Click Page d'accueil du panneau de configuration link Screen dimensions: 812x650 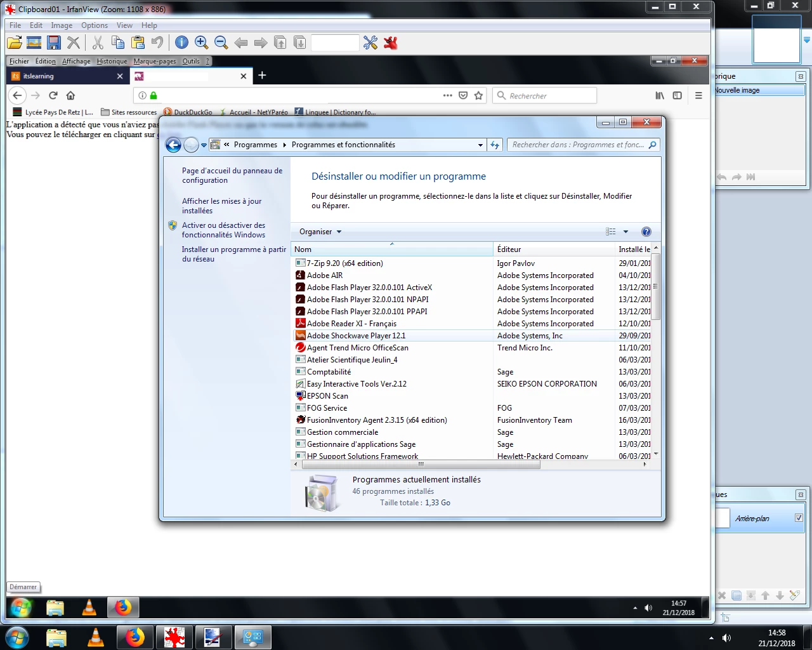pos(232,175)
